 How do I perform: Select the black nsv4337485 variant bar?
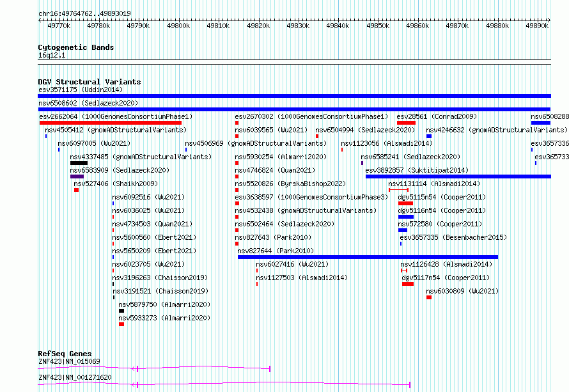pos(79,163)
